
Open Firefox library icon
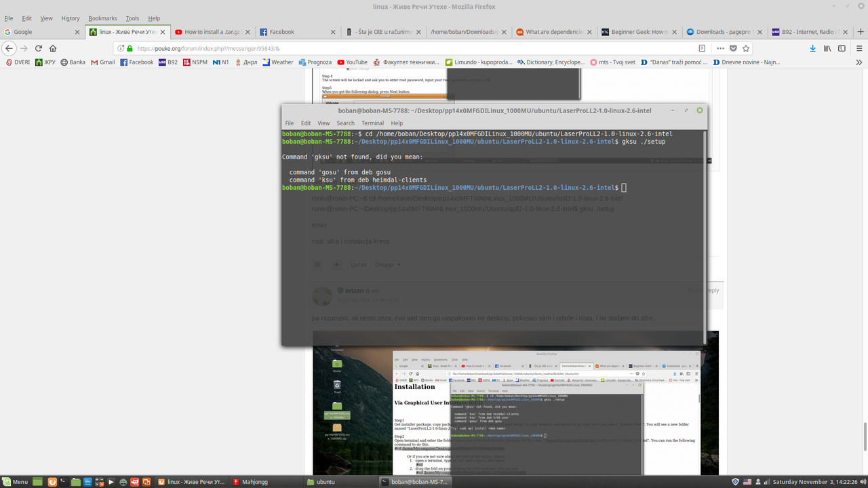coord(827,48)
